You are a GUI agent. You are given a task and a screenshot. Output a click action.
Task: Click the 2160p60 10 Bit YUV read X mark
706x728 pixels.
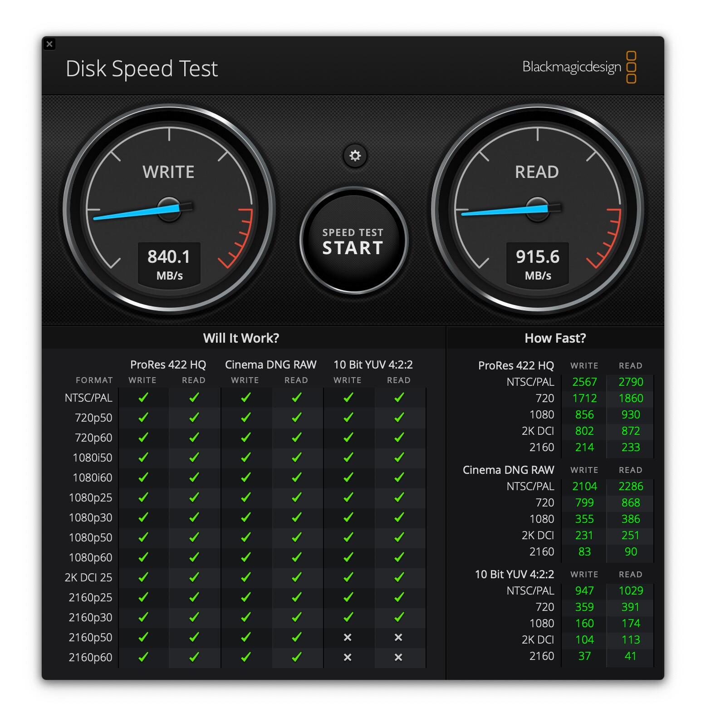[398, 657]
